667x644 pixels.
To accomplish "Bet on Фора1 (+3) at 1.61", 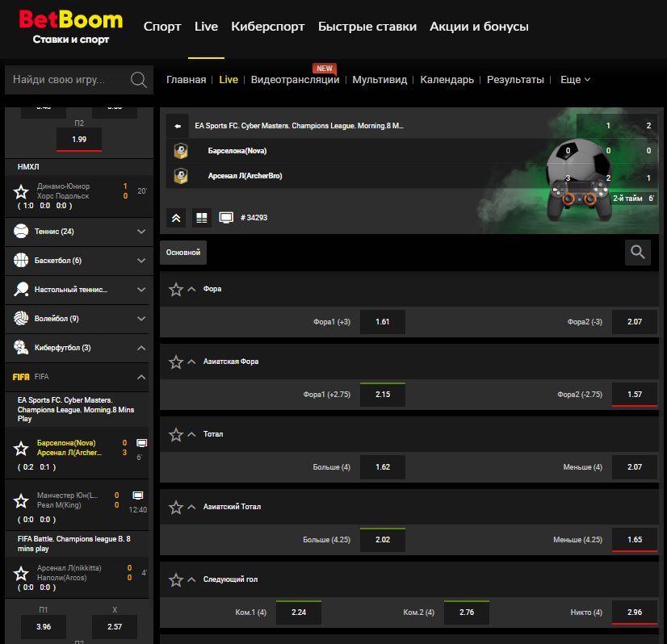I will coord(383,322).
